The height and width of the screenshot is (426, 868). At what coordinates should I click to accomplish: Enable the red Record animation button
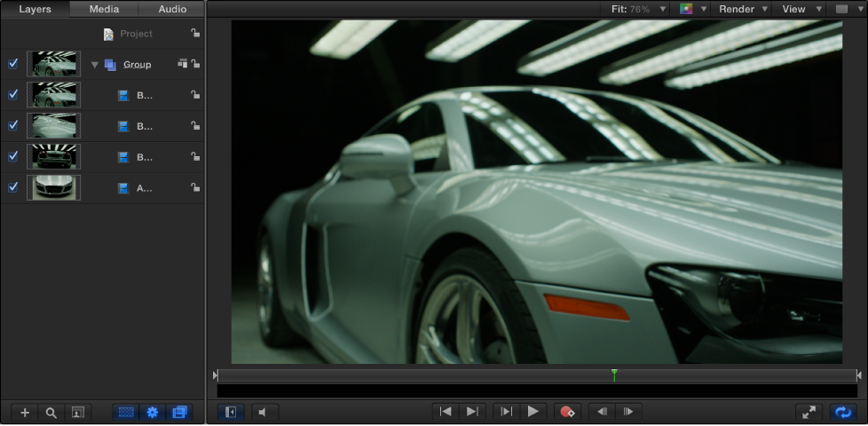pos(567,412)
